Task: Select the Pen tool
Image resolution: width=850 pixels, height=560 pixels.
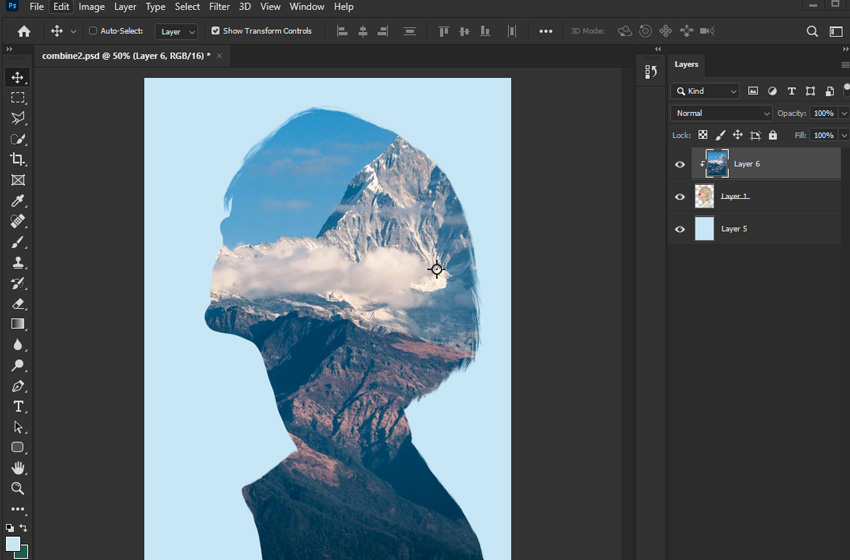Action: tap(17, 386)
